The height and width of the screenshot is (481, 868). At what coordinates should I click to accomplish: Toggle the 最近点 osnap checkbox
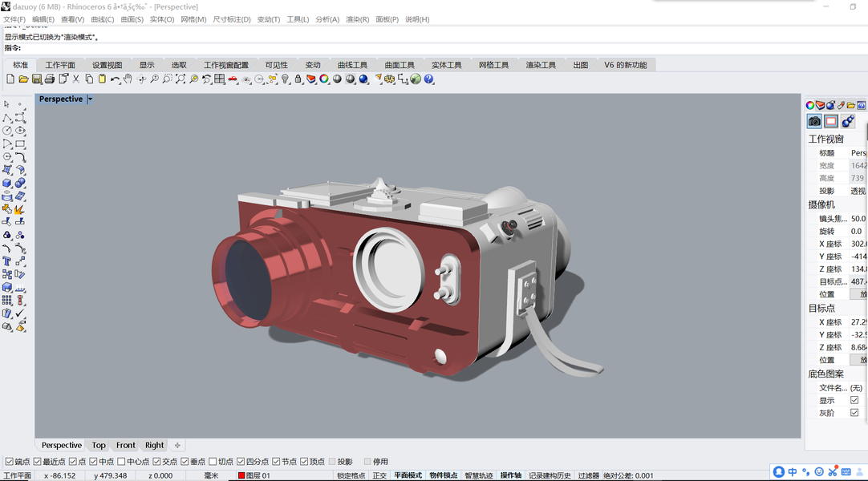click(37, 461)
